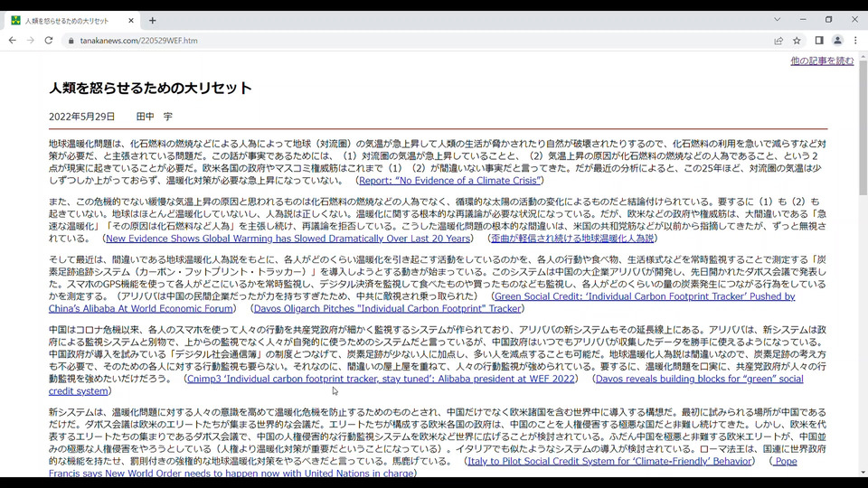Open Pope Francis says New World Order link
Screen dimensions: 868x488
pos(231,474)
